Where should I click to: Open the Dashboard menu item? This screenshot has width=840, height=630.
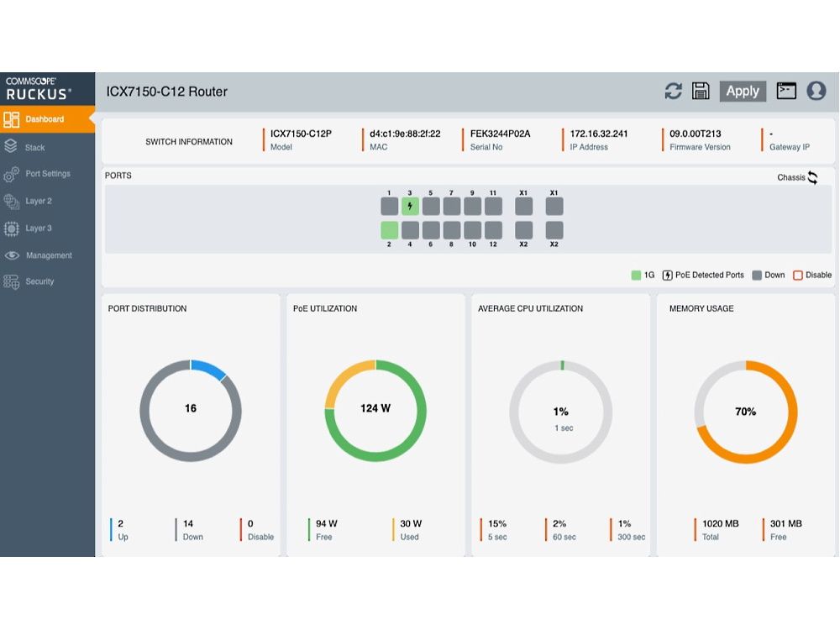[x=47, y=119]
